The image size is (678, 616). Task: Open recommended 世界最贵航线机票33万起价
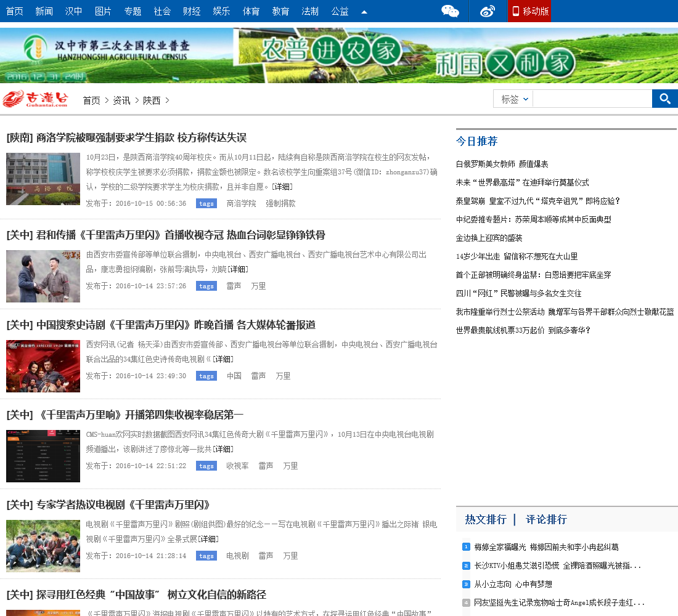coord(523,330)
